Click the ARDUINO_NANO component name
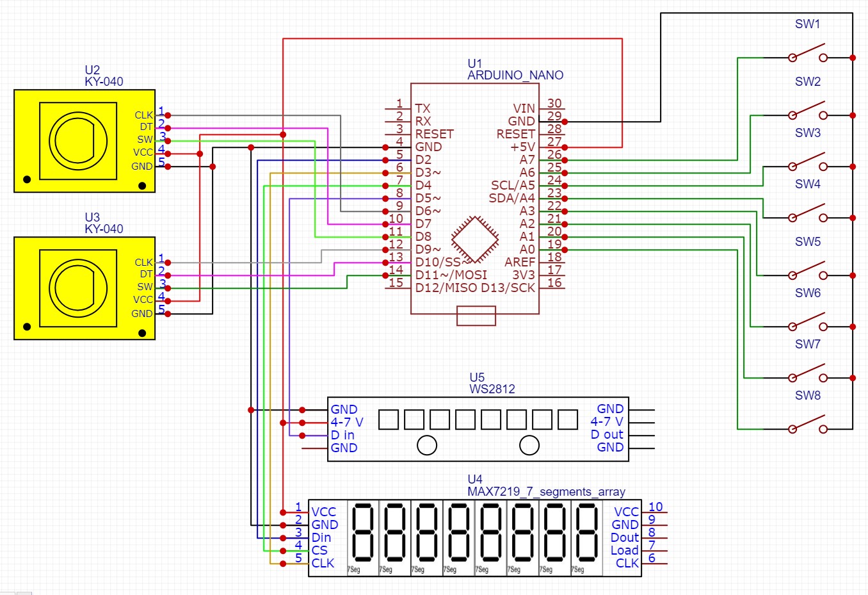 (515, 76)
